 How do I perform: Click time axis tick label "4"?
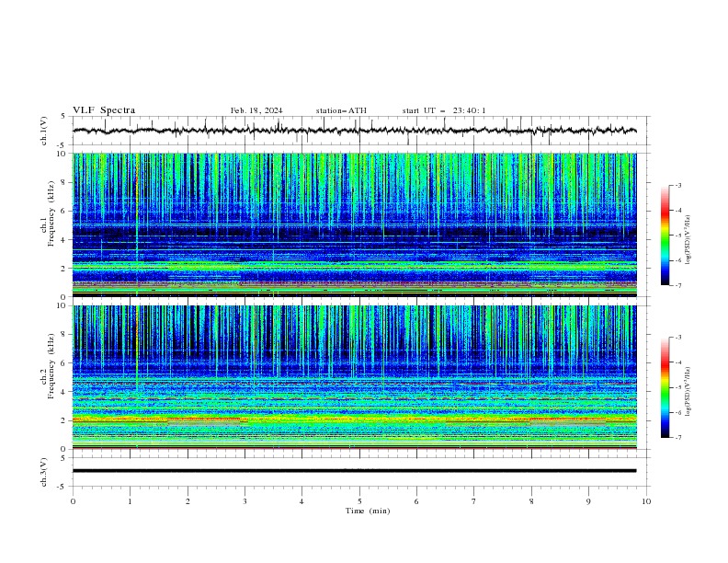(x=302, y=501)
